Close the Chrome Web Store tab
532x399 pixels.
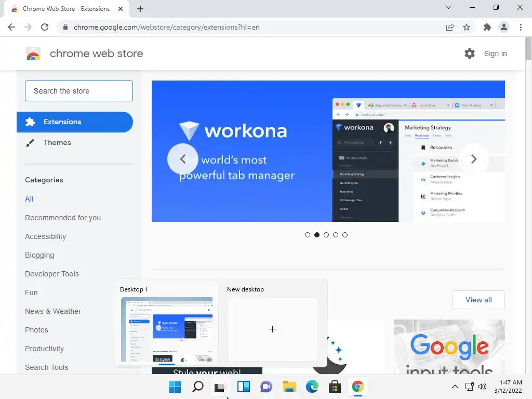(121, 9)
